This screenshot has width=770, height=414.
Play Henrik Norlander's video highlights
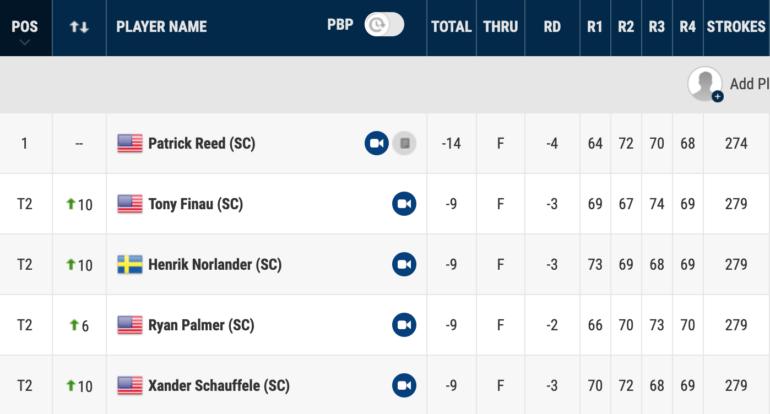404,264
